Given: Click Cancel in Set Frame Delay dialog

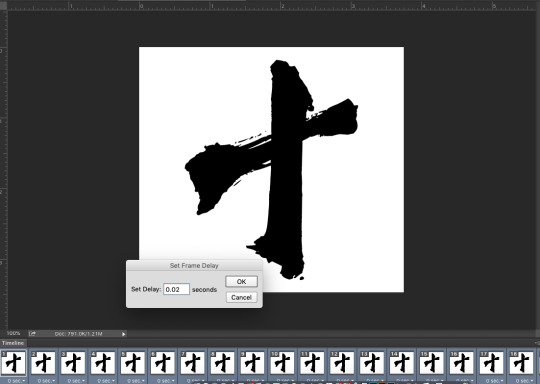Looking at the screenshot, I should pyautogui.click(x=241, y=297).
